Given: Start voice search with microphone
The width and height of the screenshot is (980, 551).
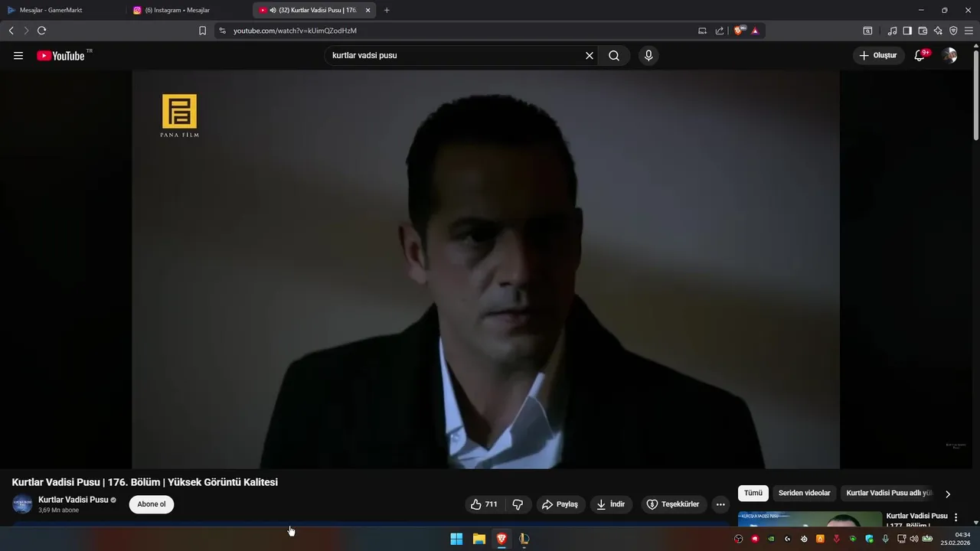Looking at the screenshot, I should point(648,56).
